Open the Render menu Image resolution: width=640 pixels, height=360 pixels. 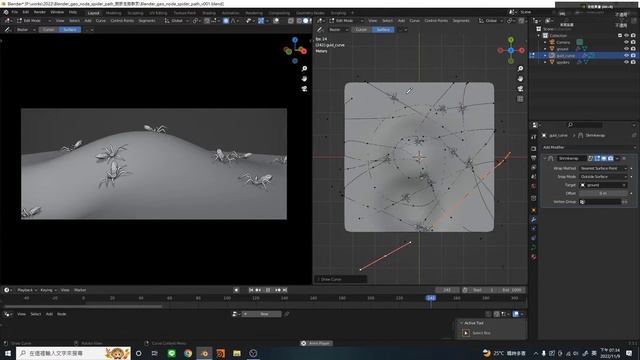pos(40,12)
